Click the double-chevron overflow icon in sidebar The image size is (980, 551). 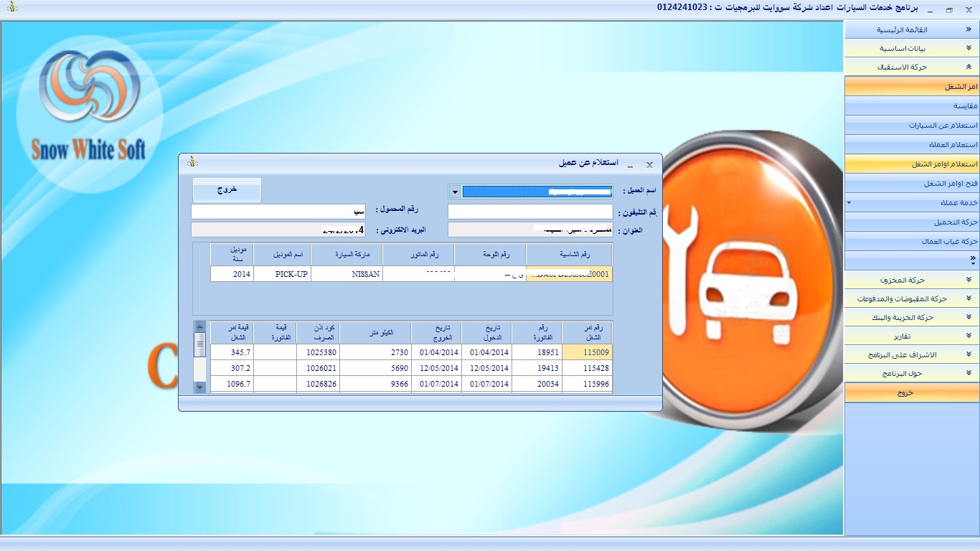[973, 258]
